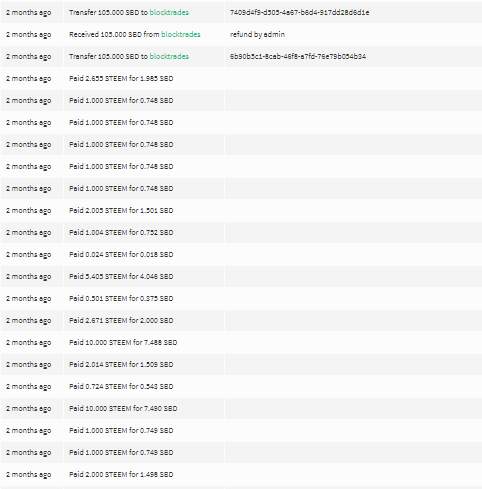Screen dimensions: 482x489
Task: Click the 'Paid 0.724 STEEM for 0.543 SBD' entry
Action: coord(121,387)
